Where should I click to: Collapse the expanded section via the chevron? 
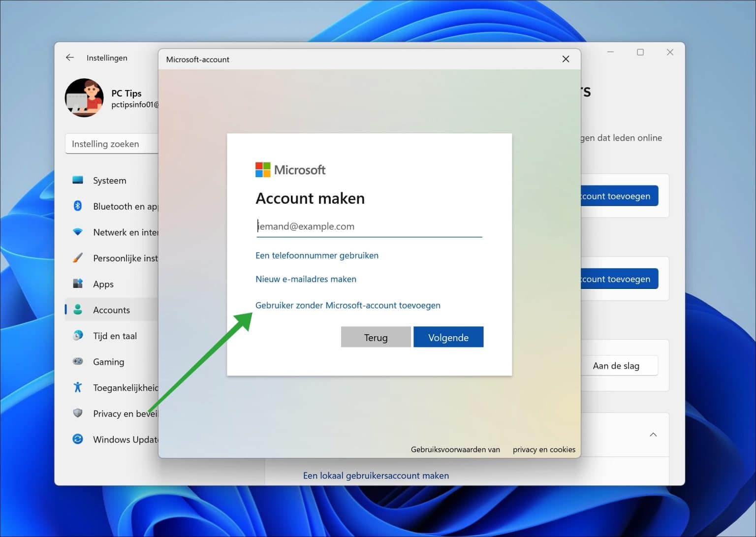click(x=653, y=435)
